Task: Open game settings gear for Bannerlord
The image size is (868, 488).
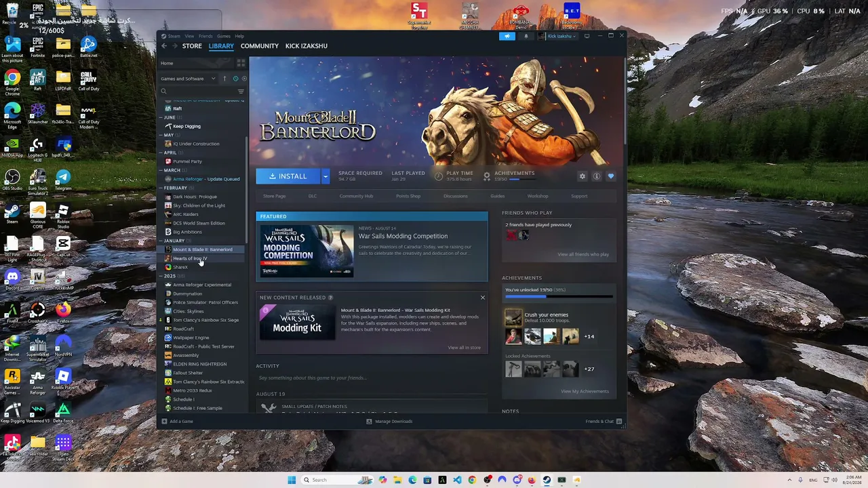Action: click(582, 176)
